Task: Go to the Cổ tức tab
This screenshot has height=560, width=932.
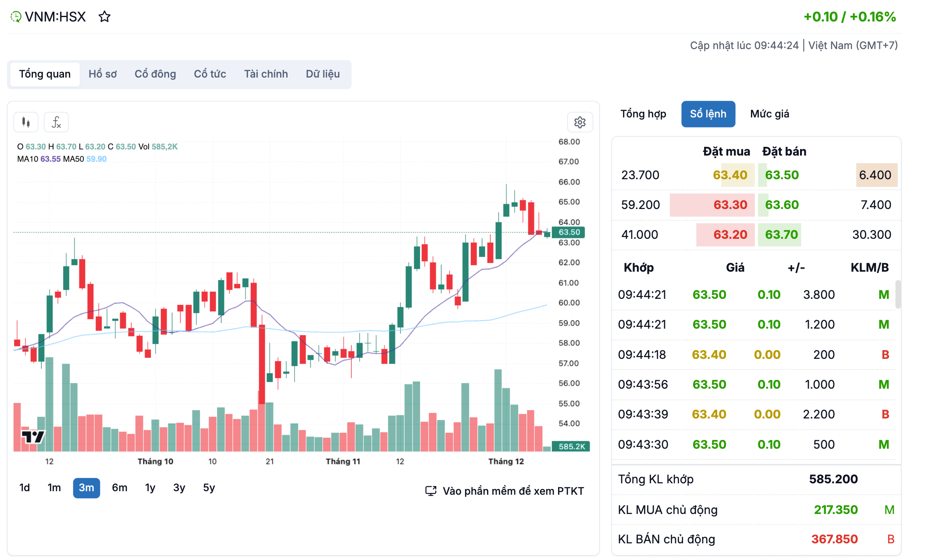Action: pos(210,74)
